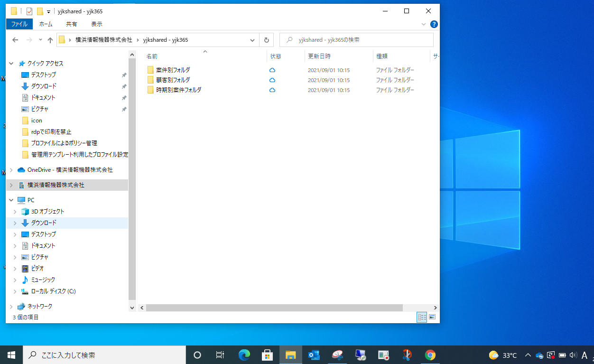
Task: Open the ファイル menu tab
Action: pos(19,24)
